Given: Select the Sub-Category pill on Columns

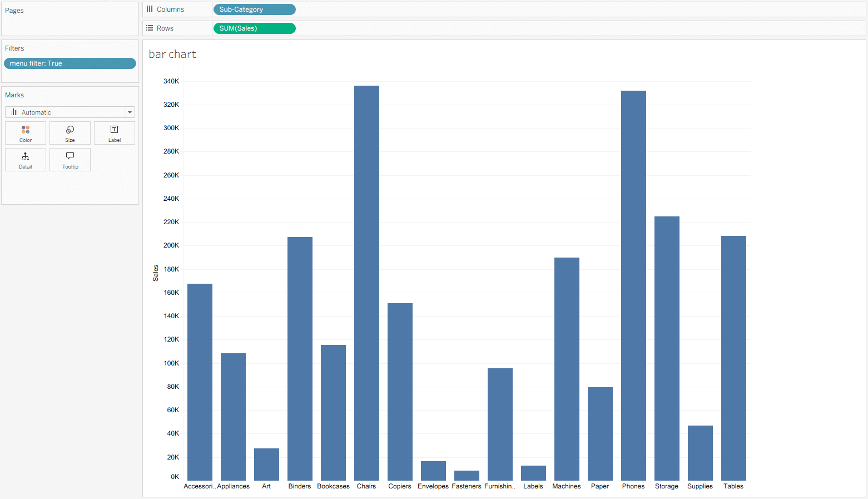Looking at the screenshot, I should pos(254,9).
